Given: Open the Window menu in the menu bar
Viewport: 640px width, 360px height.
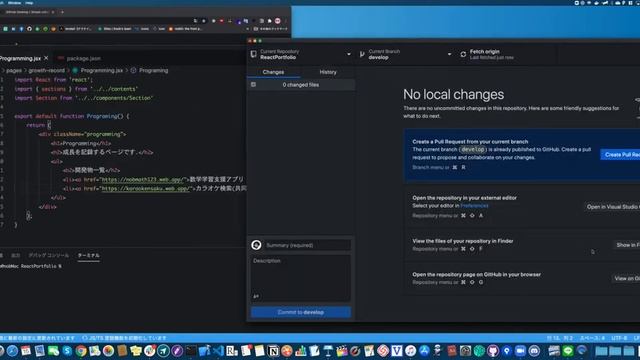Looking at the screenshot, I should [14, 2].
